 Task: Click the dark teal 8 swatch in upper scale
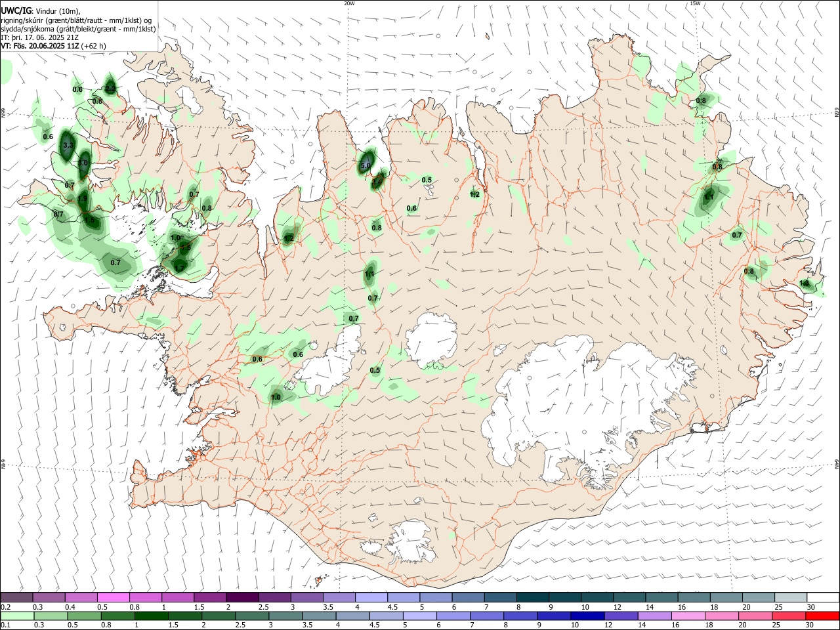pyautogui.click(x=532, y=598)
